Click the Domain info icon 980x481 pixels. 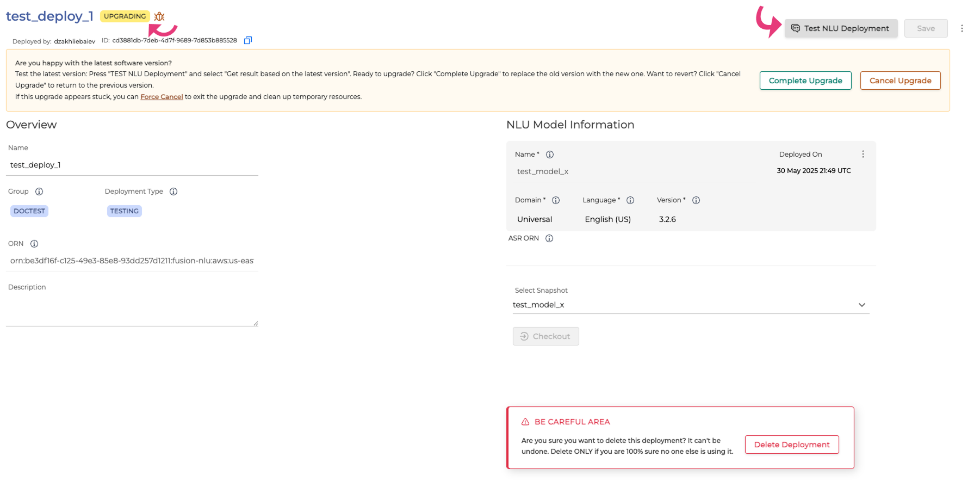point(556,200)
